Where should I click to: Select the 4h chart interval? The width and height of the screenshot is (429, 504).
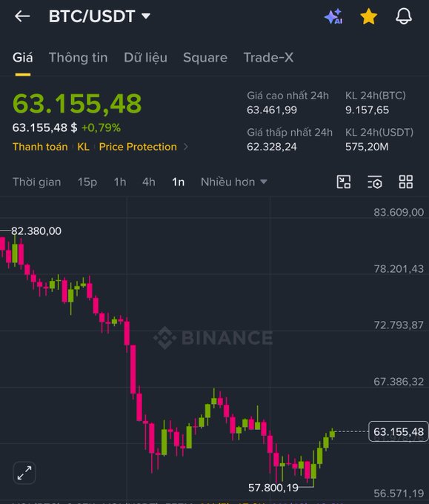click(x=148, y=182)
